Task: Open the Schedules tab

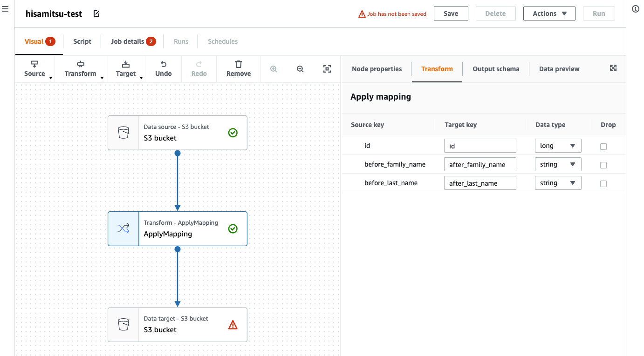Action: [x=223, y=41]
